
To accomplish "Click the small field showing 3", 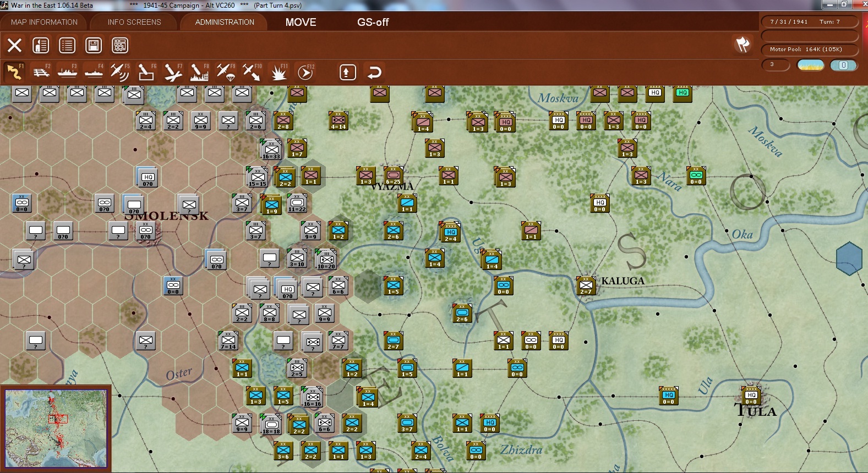I will (776, 65).
